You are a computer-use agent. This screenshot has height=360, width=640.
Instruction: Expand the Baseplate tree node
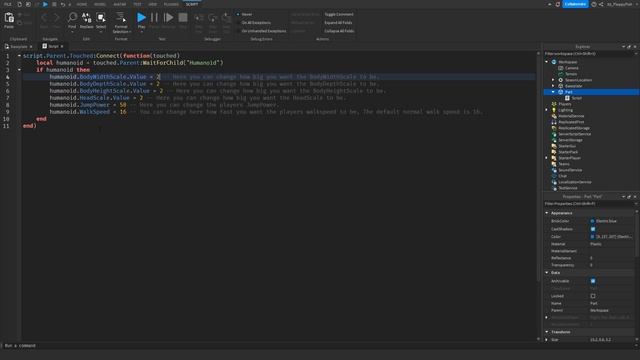coord(553,86)
